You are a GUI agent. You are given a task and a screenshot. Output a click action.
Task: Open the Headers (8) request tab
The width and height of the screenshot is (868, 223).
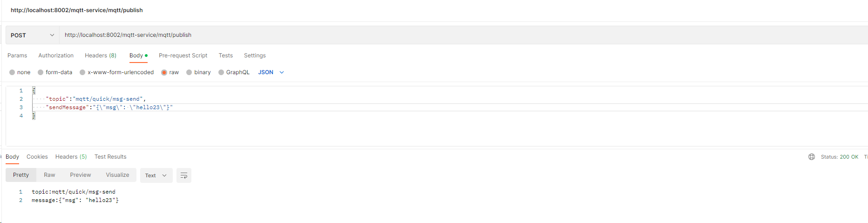pos(101,56)
